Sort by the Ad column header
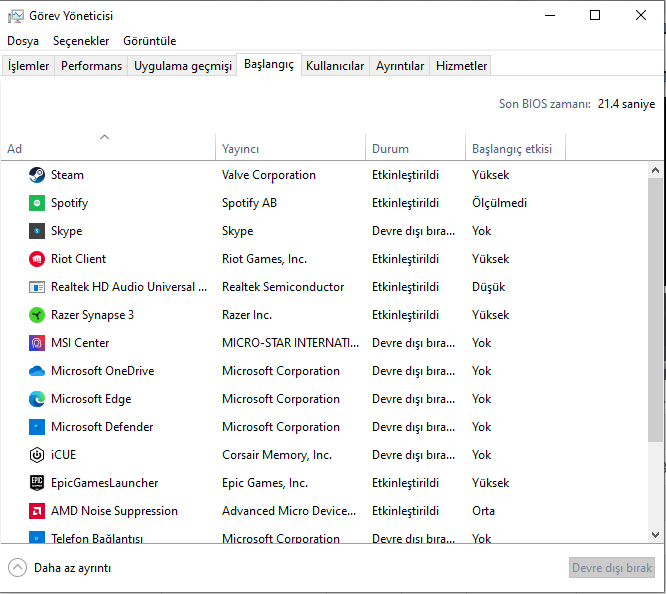 tap(108, 147)
